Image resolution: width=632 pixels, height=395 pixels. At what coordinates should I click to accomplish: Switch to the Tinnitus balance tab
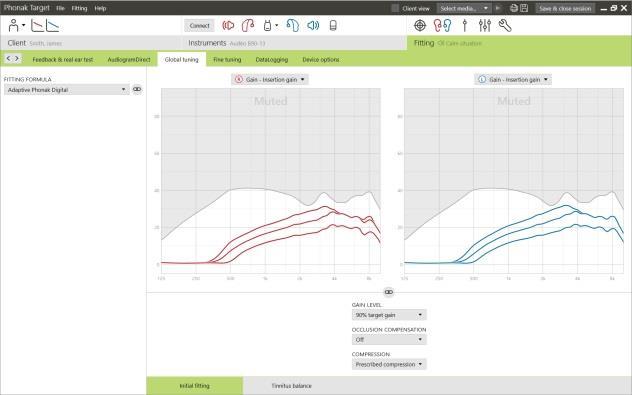click(291, 386)
